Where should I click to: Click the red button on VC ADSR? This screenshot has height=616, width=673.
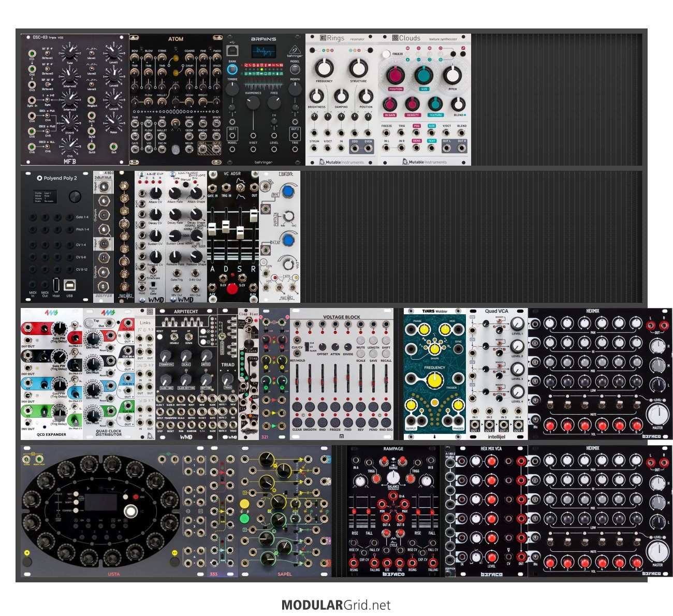tap(232, 288)
